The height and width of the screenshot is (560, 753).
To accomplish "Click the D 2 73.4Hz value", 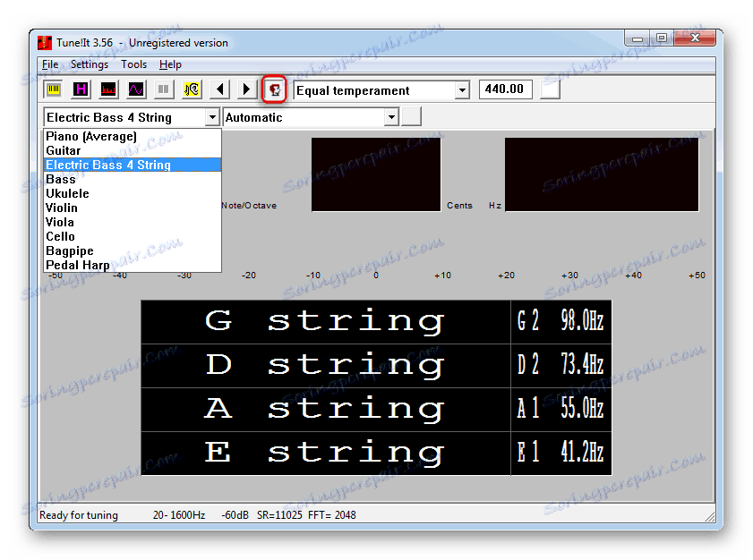I will coord(560,366).
